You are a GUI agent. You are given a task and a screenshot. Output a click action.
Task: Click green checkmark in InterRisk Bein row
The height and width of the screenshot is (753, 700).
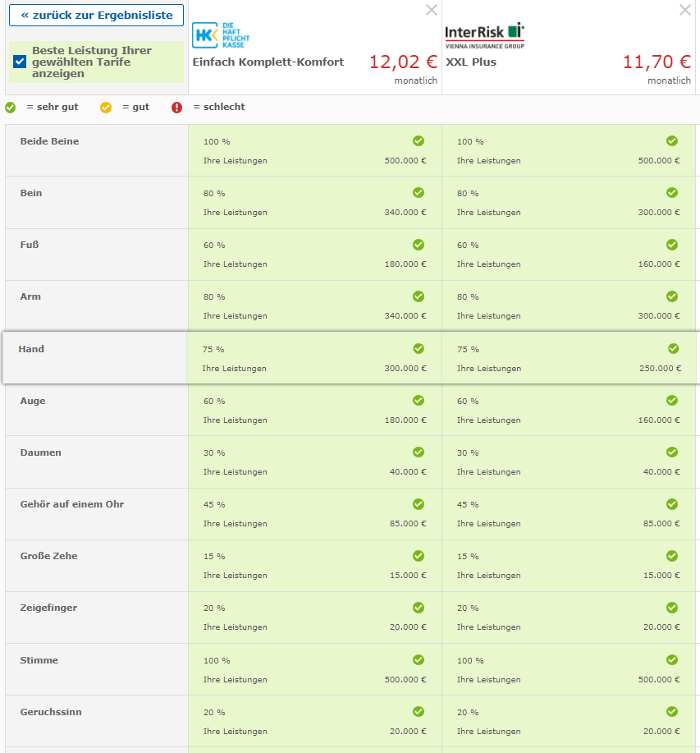672,193
